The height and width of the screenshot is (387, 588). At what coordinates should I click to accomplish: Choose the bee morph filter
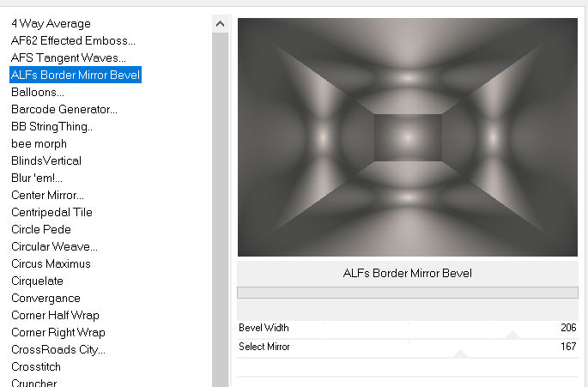coord(39,143)
